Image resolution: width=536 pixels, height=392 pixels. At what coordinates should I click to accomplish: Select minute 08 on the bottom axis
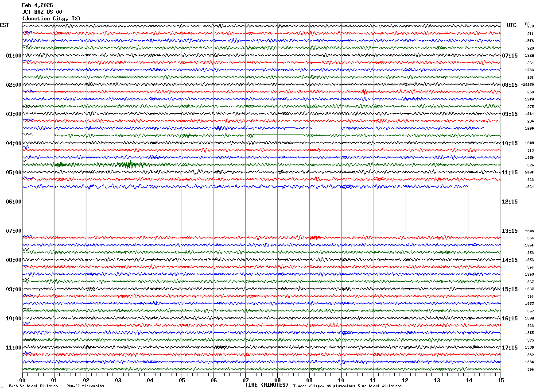coord(278,380)
